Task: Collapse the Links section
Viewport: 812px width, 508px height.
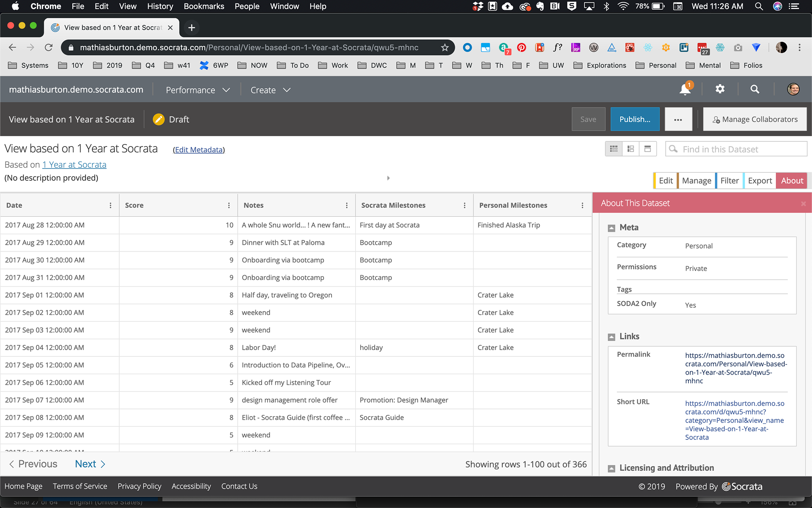Action: click(x=612, y=337)
